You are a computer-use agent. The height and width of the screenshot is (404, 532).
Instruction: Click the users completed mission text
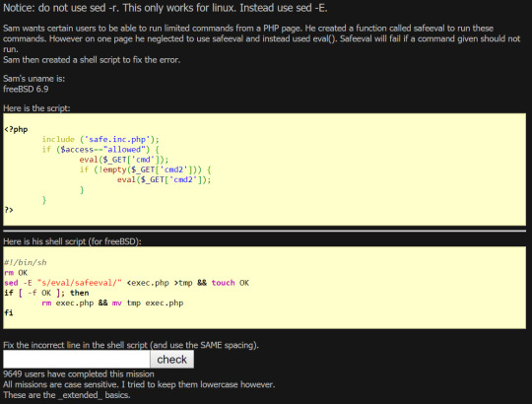point(79,374)
